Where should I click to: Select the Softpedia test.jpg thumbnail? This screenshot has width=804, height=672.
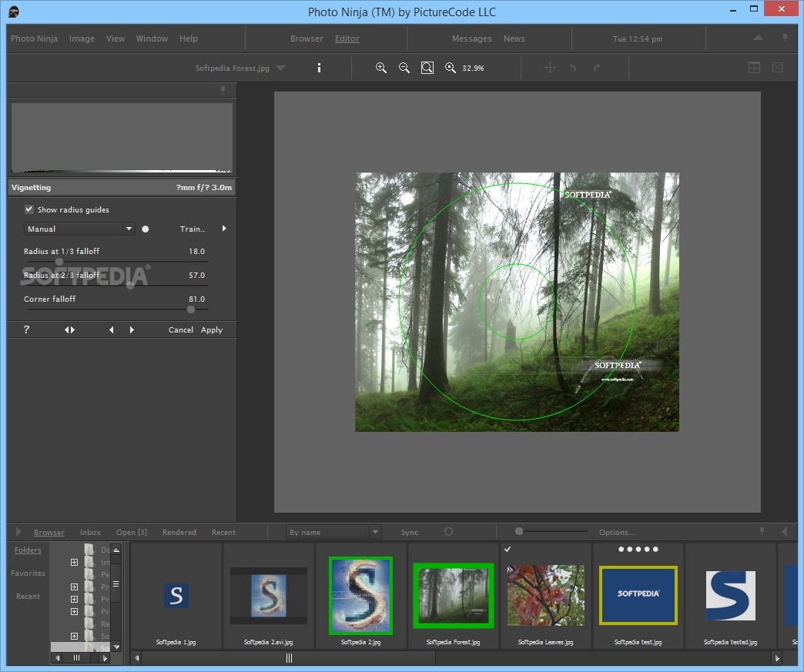638,594
